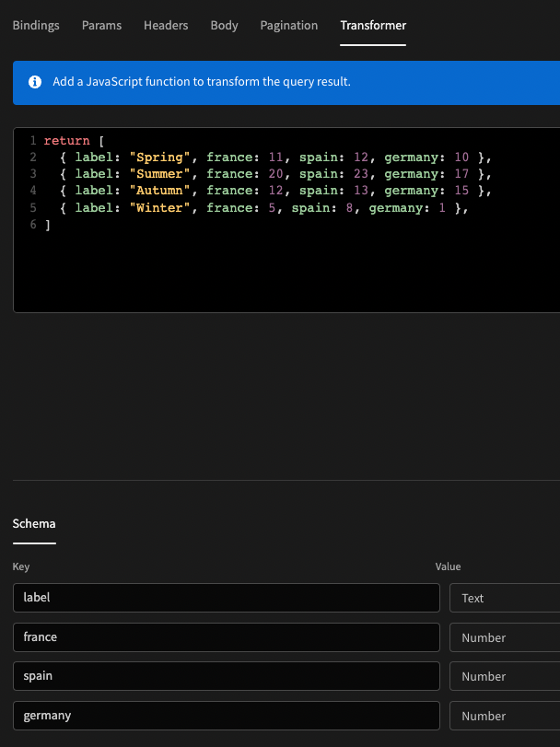Switch to the Params tab
The image size is (560, 747).
pos(101,25)
